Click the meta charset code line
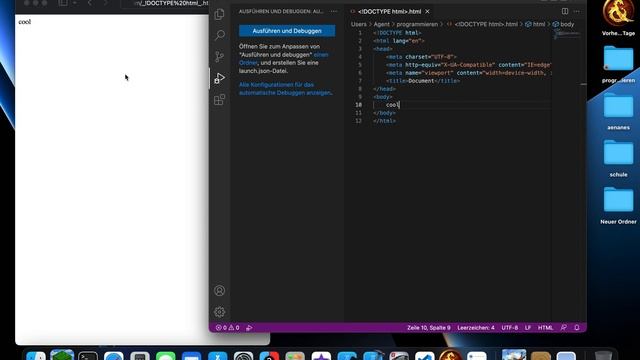The width and height of the screenshot is (640, 360). tap(421, 57)
